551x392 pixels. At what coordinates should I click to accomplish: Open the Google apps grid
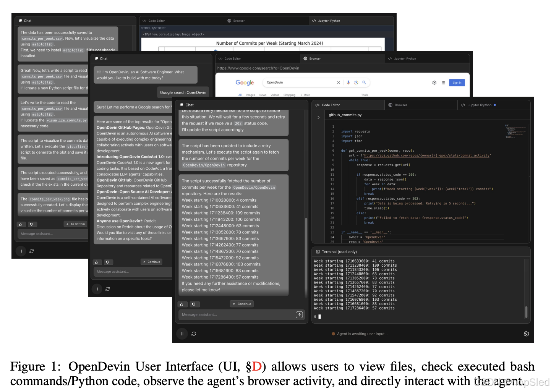(443, 83)
